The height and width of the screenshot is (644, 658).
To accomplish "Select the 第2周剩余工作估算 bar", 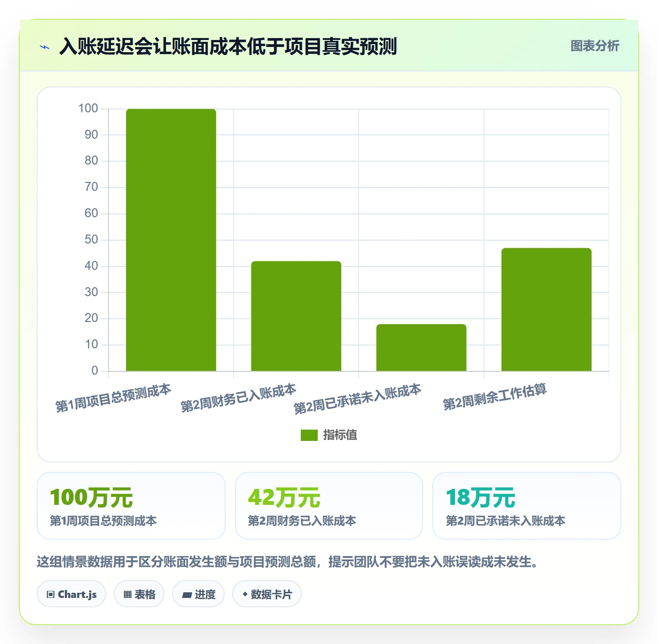I will pyautogui.click(x=547, y=309).
